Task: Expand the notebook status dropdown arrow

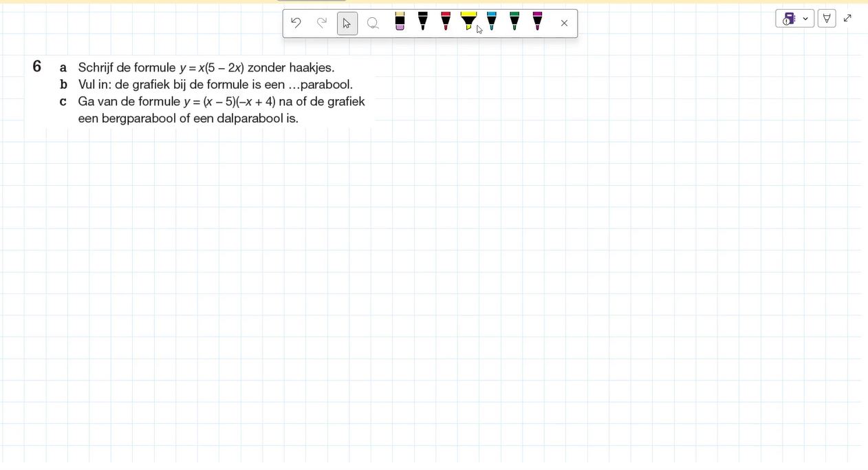Action: click(x=805, y=19)
